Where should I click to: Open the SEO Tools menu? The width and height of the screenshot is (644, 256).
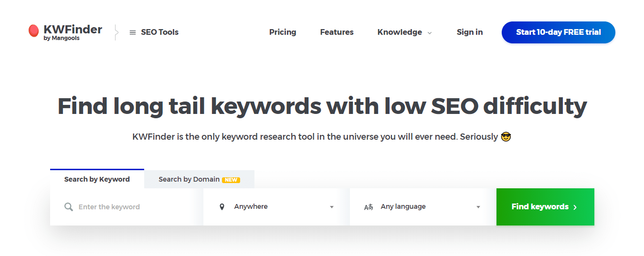(159, 32)
